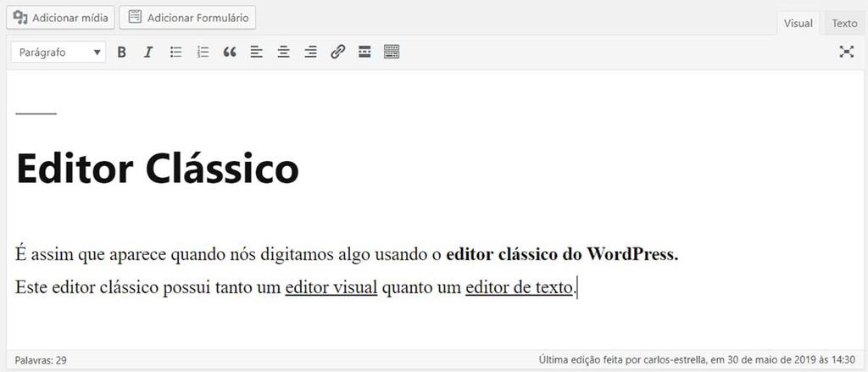The width and height of the screenshot is (868, 372).
Task: Insert a bulleted list
Action: click(x=175, y=52)
